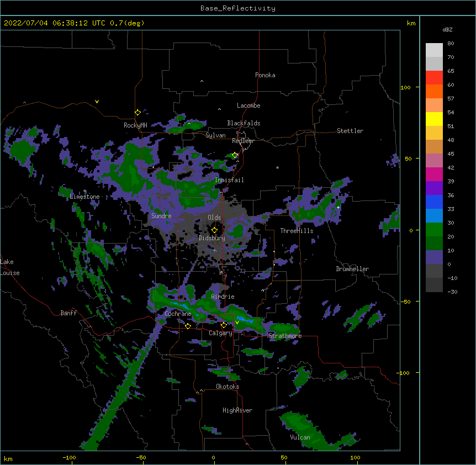Pick the light gray 70-80 dBZ swatch
Screen dimensions: 476x465
434,50
